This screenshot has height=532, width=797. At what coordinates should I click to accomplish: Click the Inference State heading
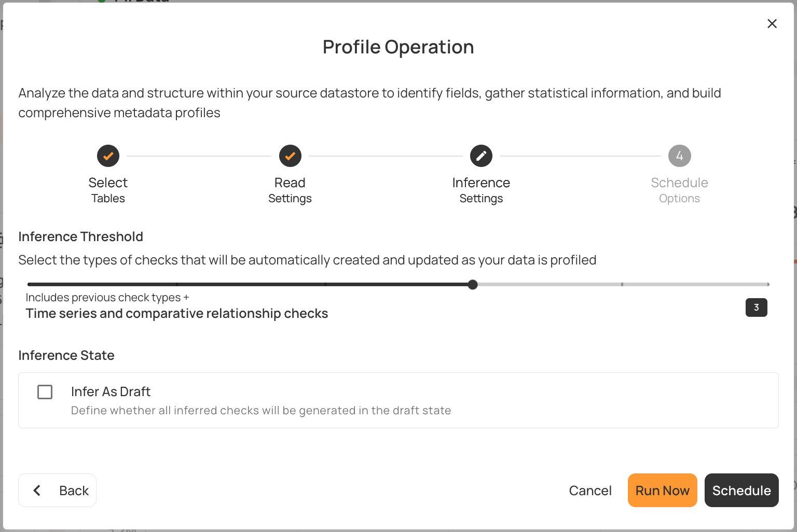[66, 355]
